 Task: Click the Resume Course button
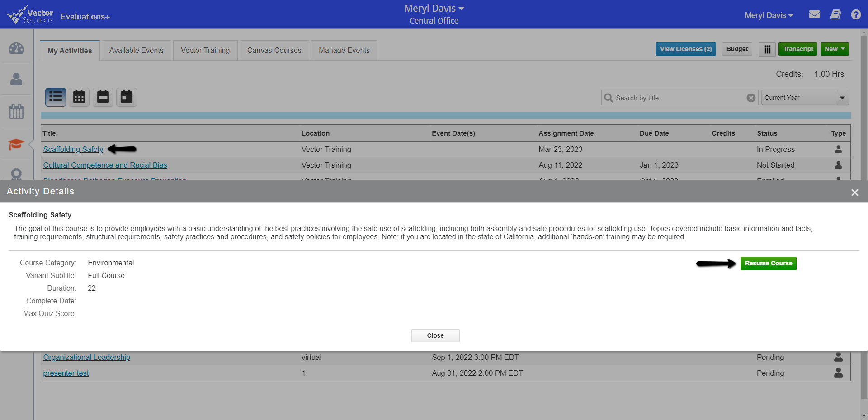[x=768, y=263]
